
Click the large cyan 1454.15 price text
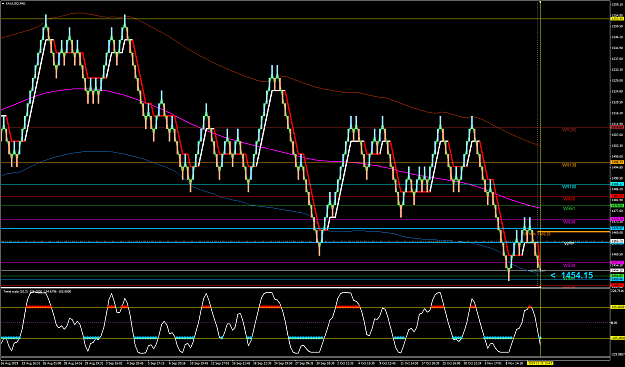pos(577,275)
